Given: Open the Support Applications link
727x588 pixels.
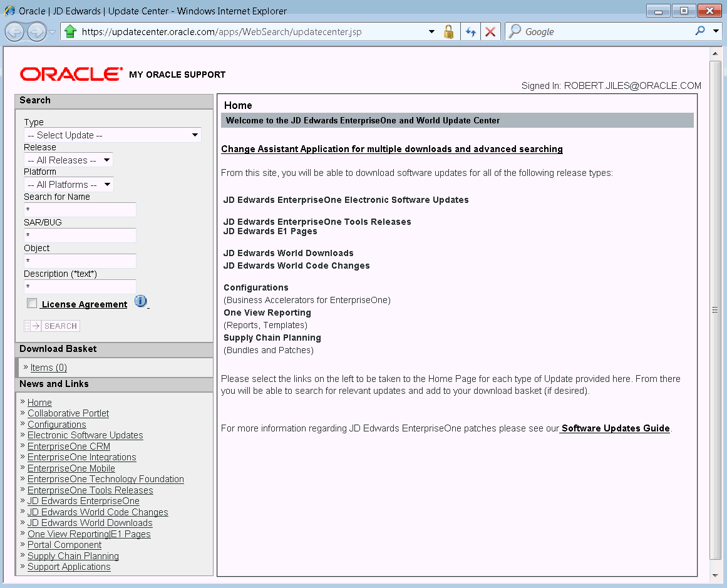Looking at the screenshot, I should (69, 567).
